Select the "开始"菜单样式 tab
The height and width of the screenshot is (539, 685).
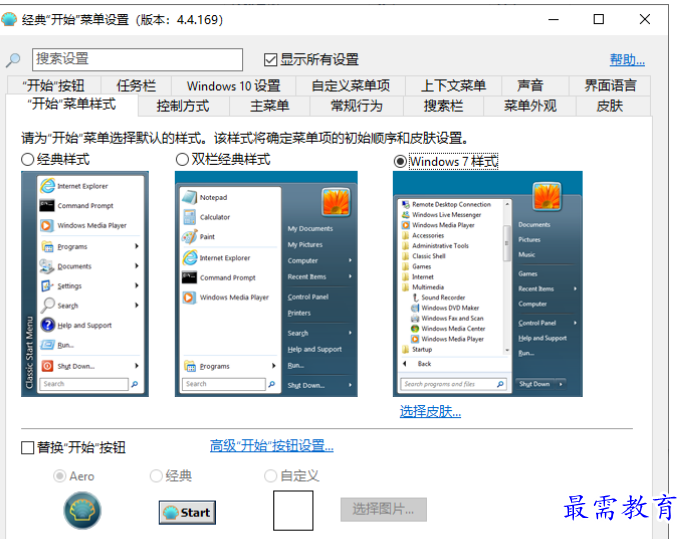coord(72,105)
